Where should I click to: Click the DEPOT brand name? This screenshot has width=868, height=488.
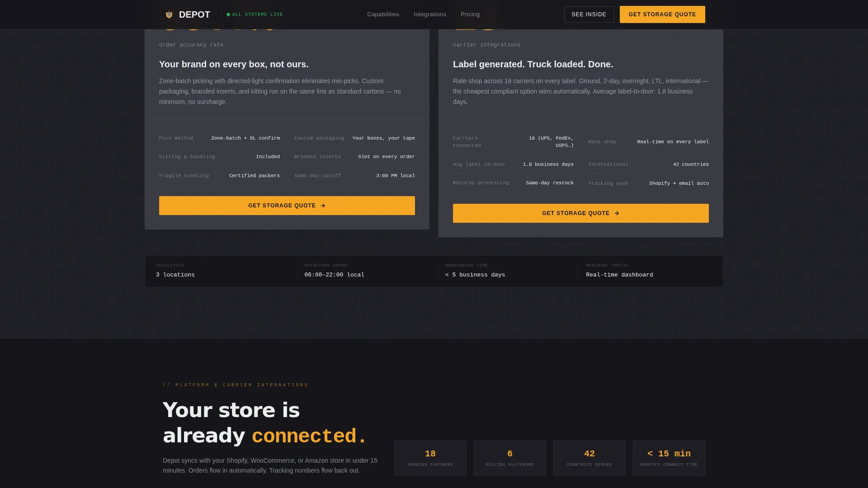coord(194,14)
